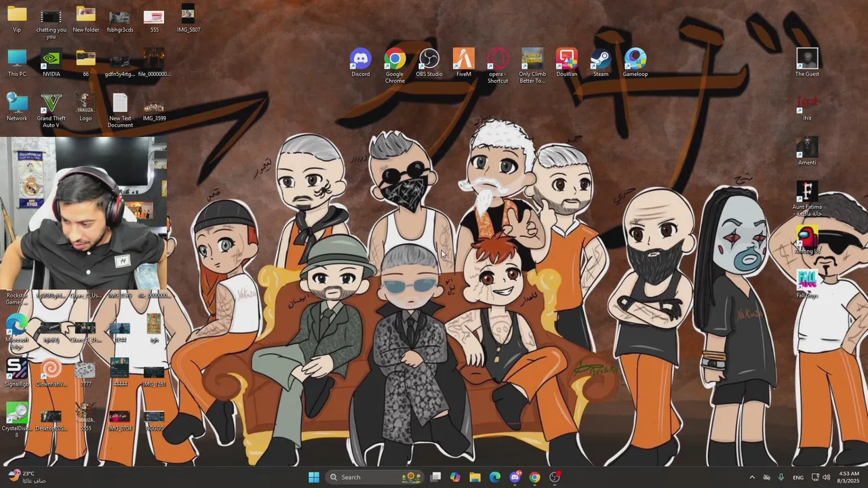Select the fsbhgr3cds image file
The height and width of the screenshot is (488, 868).
coord(120,18)
